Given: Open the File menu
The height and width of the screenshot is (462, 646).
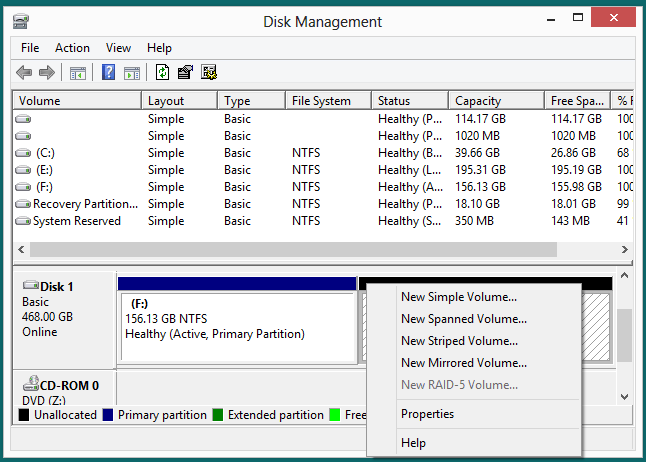Looking at the screenshot, I should click(x=30, y=48).
